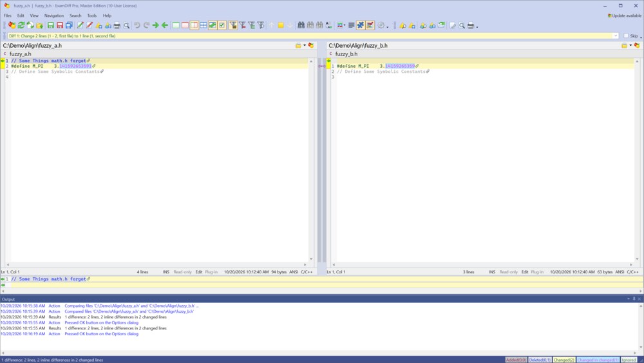
Task: Save the first file with green disk icon
Action: click(x=50, y=26)
